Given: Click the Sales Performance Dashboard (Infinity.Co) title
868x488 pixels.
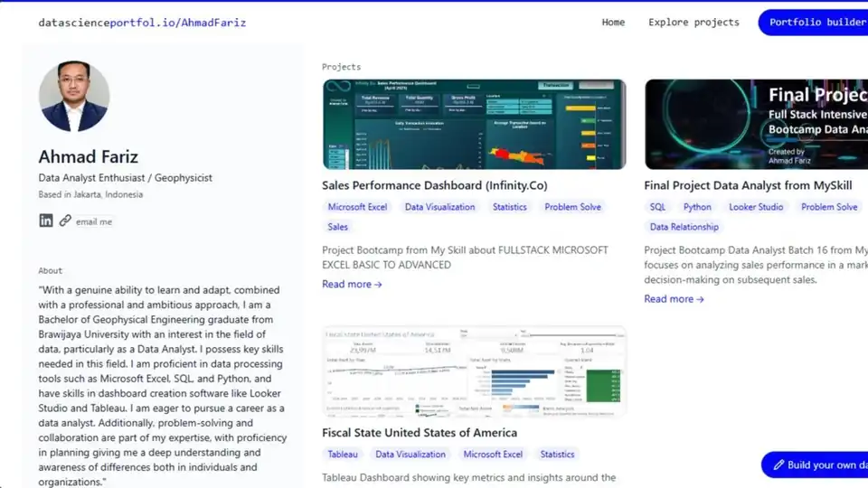Looking at the screenshot, I should (435, 185).
